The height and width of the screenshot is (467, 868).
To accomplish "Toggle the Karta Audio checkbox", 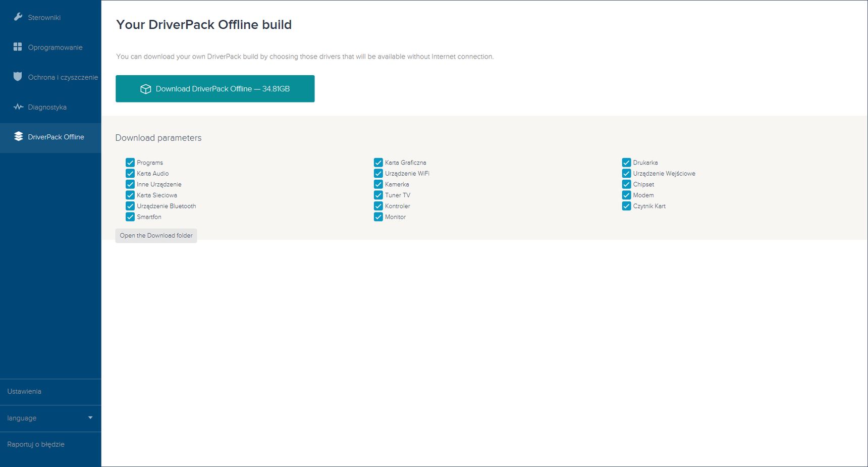I will point(130,173).
